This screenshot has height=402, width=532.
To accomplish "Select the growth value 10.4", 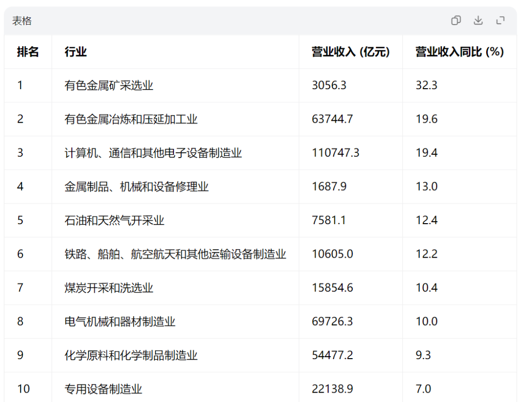I will [427, 288].
